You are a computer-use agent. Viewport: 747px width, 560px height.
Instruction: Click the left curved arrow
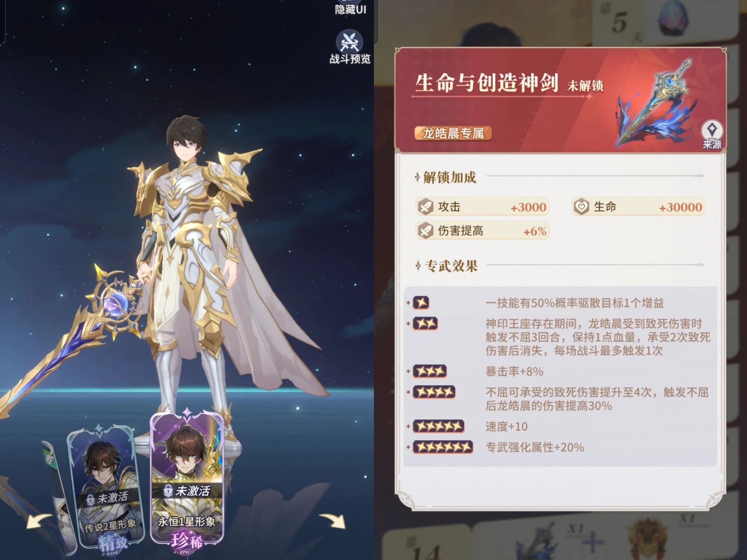(x=39, y=521)
